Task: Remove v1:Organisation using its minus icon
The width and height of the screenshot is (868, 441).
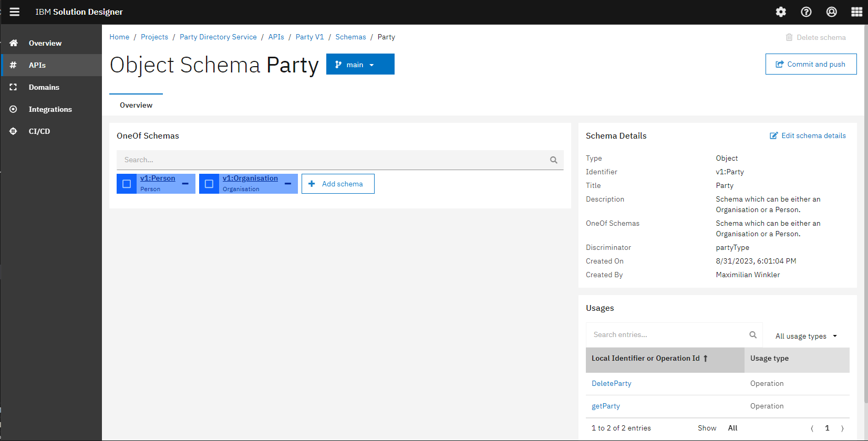Action: point(288,184)
